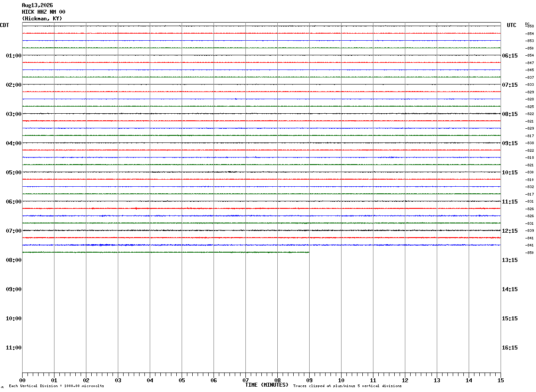This screenshot has height=392, width=536.
Task: Select DC offset value -858
Action: [x=530, y=27]
